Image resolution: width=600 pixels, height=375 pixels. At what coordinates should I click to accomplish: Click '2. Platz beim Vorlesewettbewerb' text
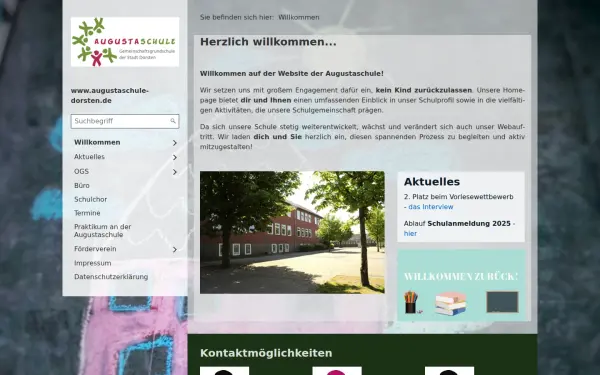point(458,197)
